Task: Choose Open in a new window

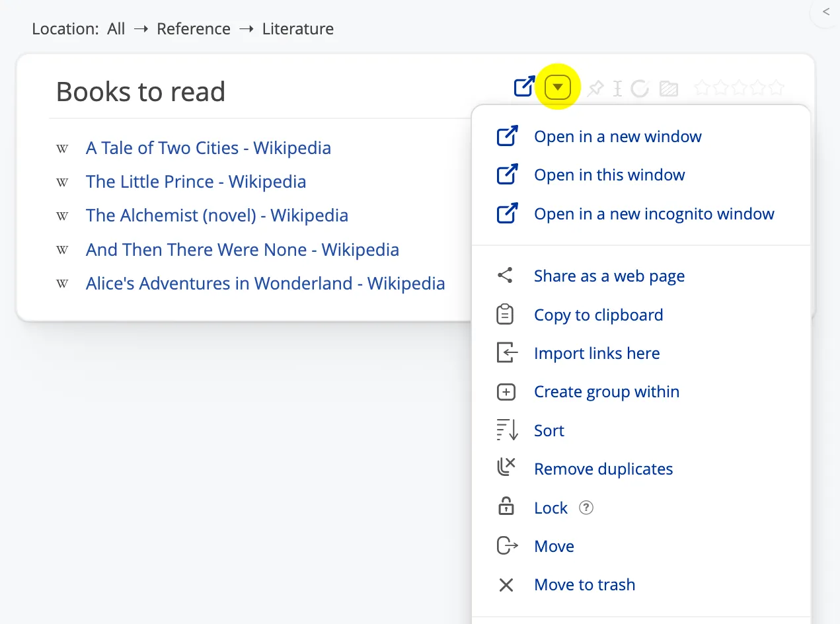Action: tap(617, 137)
